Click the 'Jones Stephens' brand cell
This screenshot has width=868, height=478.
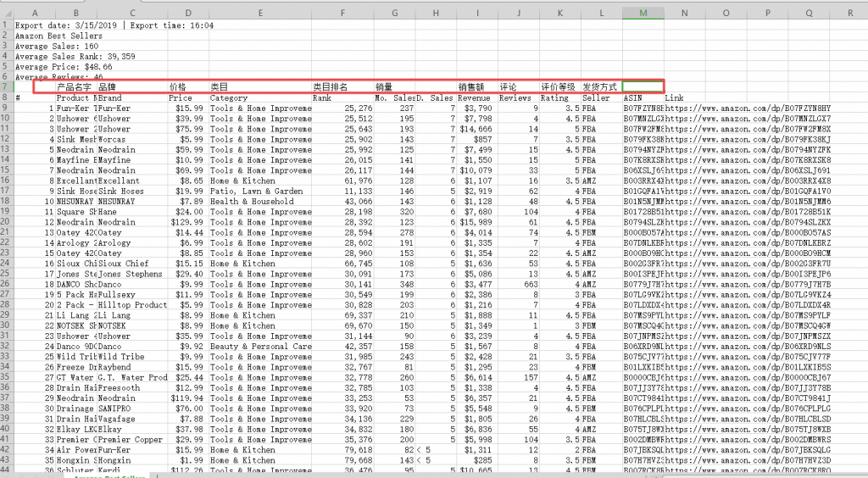pyautogui.click(x=133, y=274)
